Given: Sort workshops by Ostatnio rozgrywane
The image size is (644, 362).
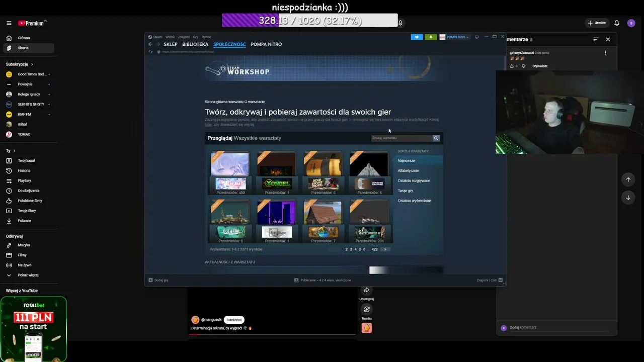Looking at the screenshot, I should [x=414, y=180].
